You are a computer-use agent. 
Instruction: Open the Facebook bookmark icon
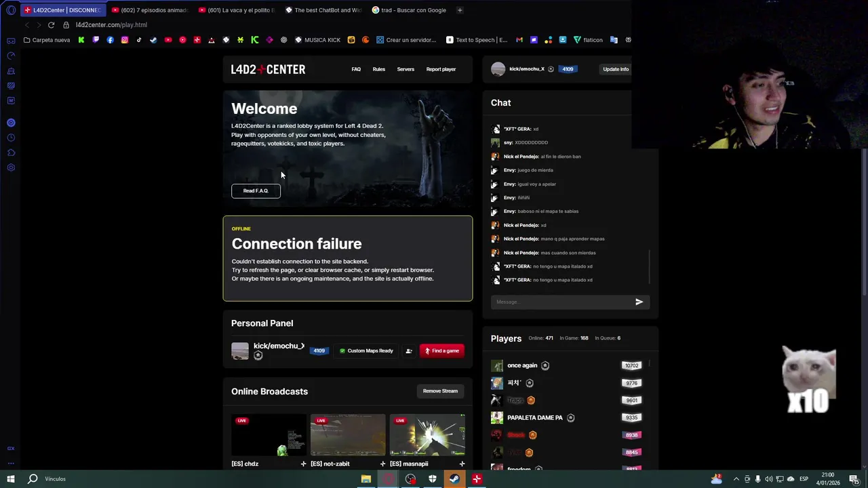point(110,40)
